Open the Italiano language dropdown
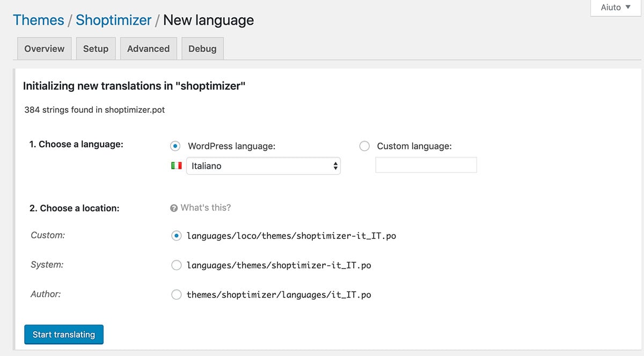Screen dimensions: 644x356 point(264,166)
